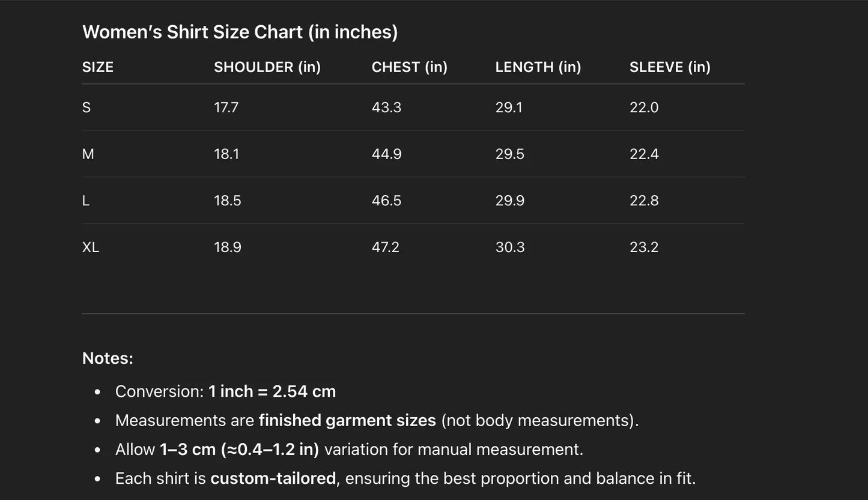The height and width of the screenshot is (500, 868).
Task: Click chest value 44.9 for size M
Action: coord(386,154)
